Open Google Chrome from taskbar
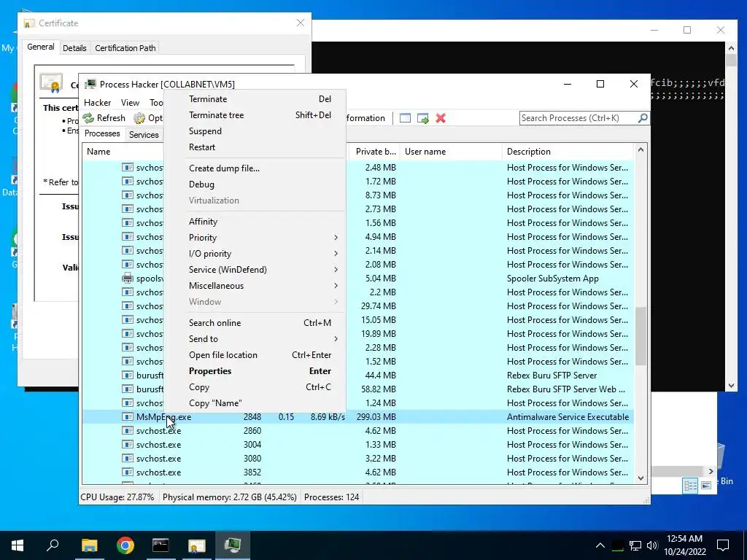The width and height of the screenshot is (747, 560). click(125, 545)
